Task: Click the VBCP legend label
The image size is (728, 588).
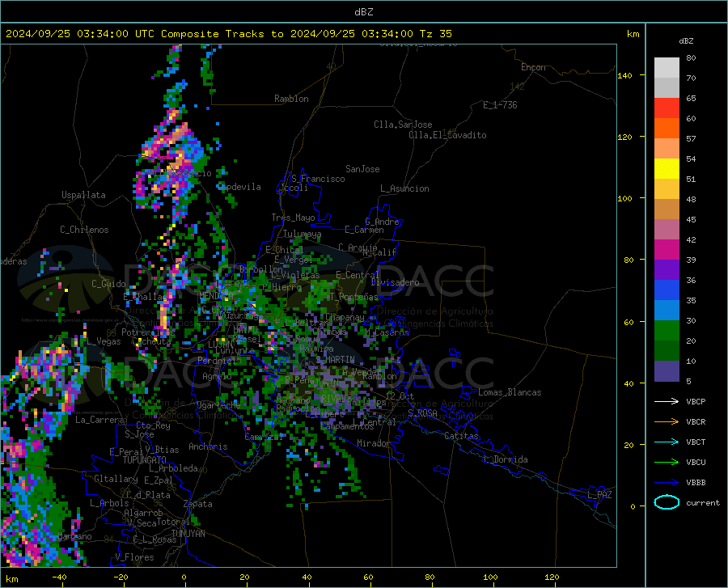Action: [696, 401]
